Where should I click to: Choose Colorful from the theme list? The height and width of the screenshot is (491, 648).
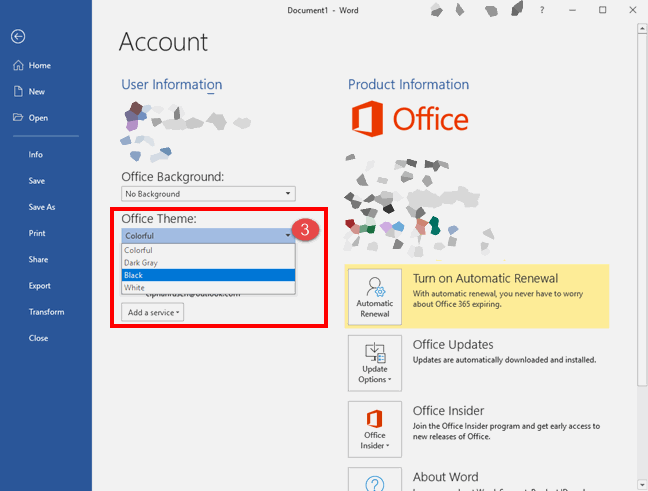pos(208,250)
